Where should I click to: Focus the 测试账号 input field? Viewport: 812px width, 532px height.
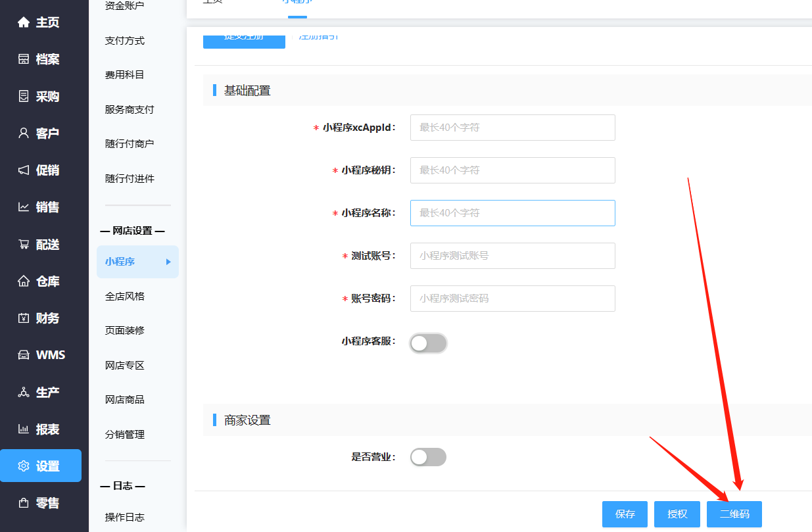(513, 256)
